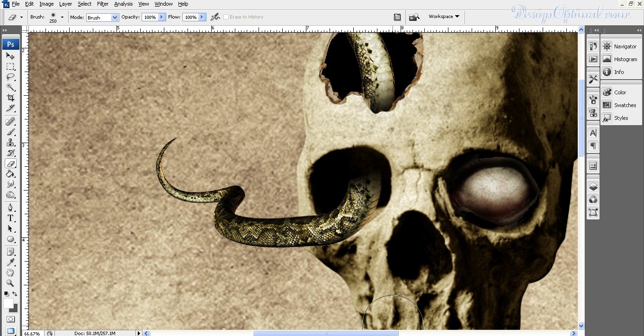Enable airbrush mode for eraser
The image size is (644, 336).
pos(215,17)
